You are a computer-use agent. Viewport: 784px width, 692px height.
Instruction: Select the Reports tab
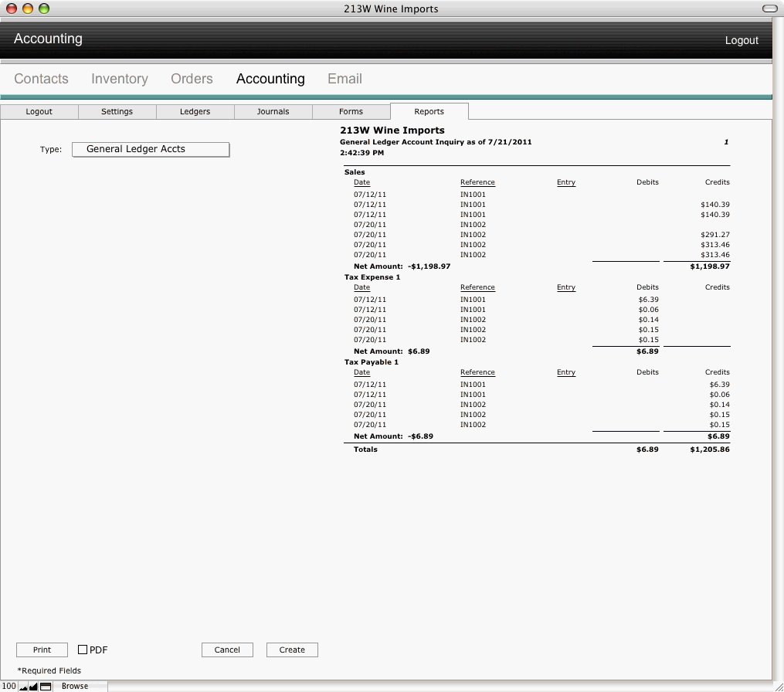(429, 111)
